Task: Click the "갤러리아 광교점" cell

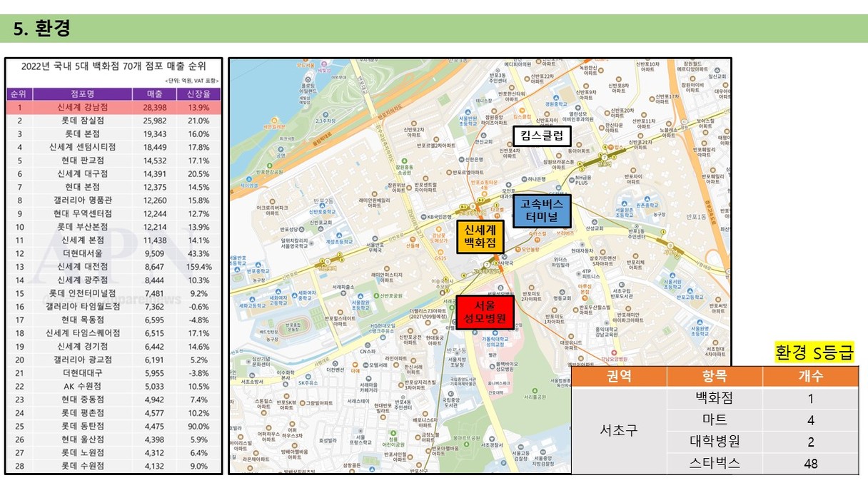Action: tap(82, 360)
